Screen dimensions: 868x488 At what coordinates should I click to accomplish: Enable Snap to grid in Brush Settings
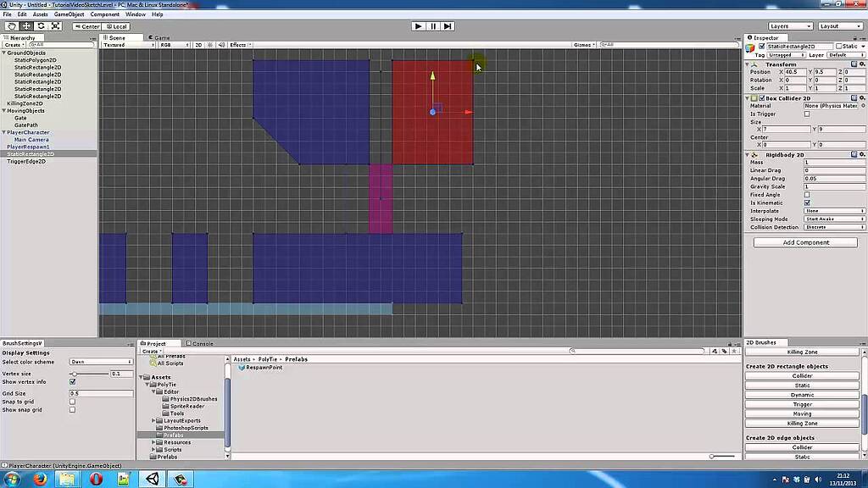click(x=73, y=402)
